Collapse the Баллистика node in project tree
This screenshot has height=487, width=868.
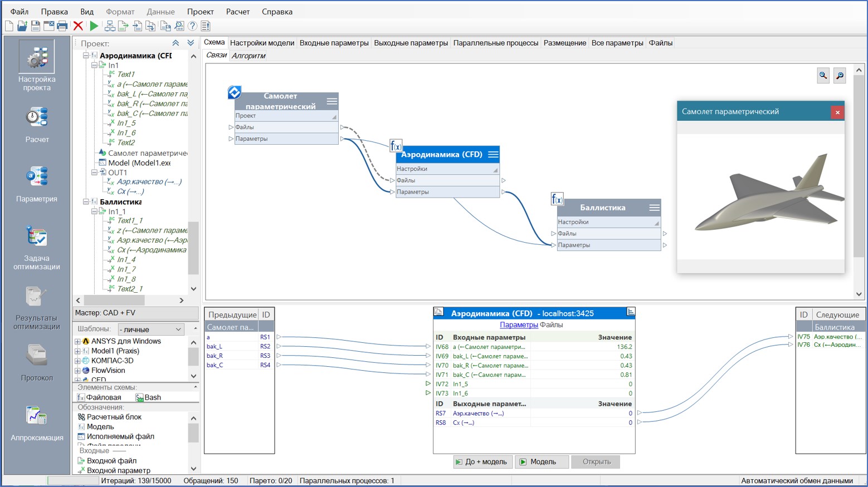[x=86, y=202]
